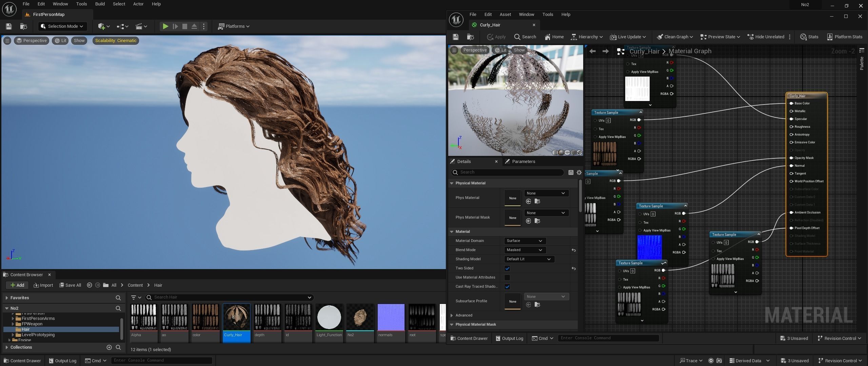Click Phys Material None thumbnail swatch
The width and height of the screenshot is (868, 366).
[512, 198]
